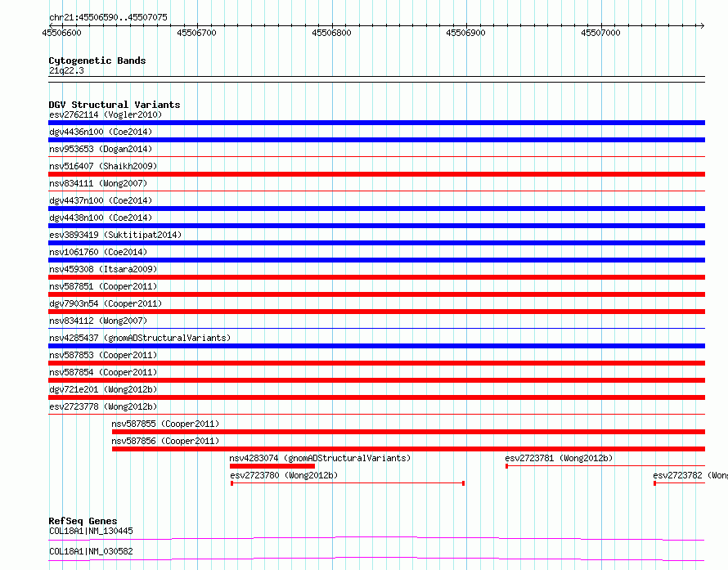728x570 pixels.
Task: Click the COL18A1|NM_130445 gene label
Action: [x=91, y=531]
